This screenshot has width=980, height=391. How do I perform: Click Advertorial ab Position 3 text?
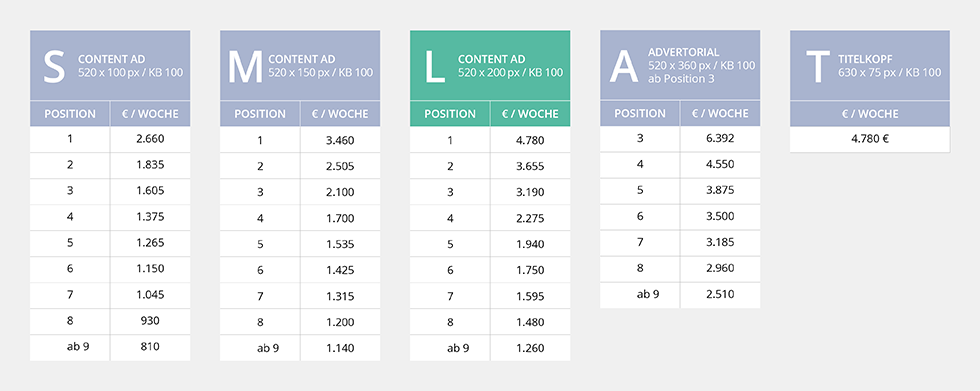pyautogui.click(x=681, y=79)
